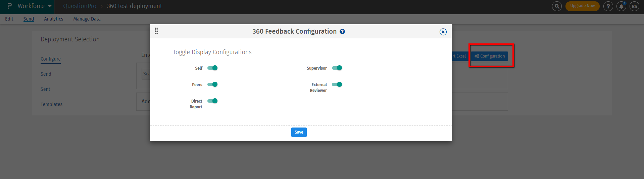Image resolution: width=644 pixels, height=179 pixels.
Task: Open the help question mark icon
Action: coord(608,6)
